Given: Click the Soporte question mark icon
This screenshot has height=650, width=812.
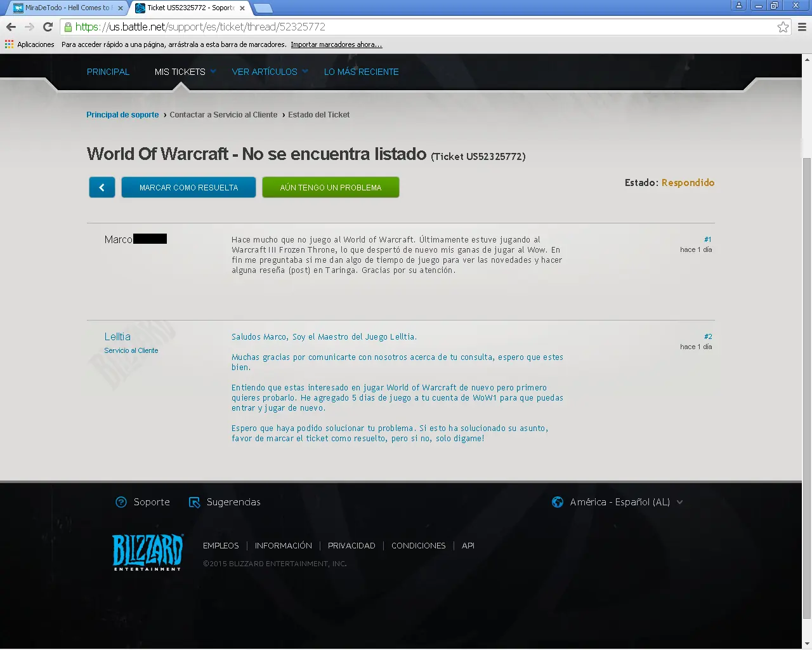Looking at the screenshot, I should (x=121, y=502).
